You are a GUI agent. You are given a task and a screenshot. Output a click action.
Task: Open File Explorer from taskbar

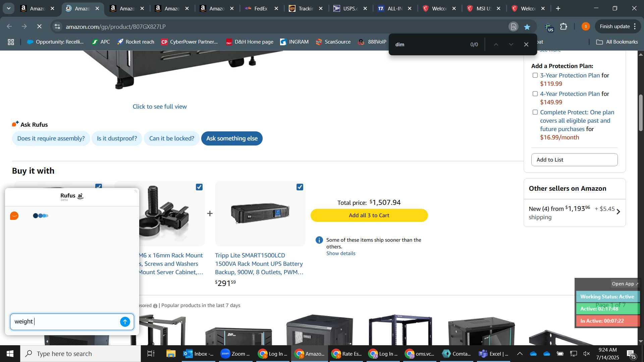click(171, 354)
